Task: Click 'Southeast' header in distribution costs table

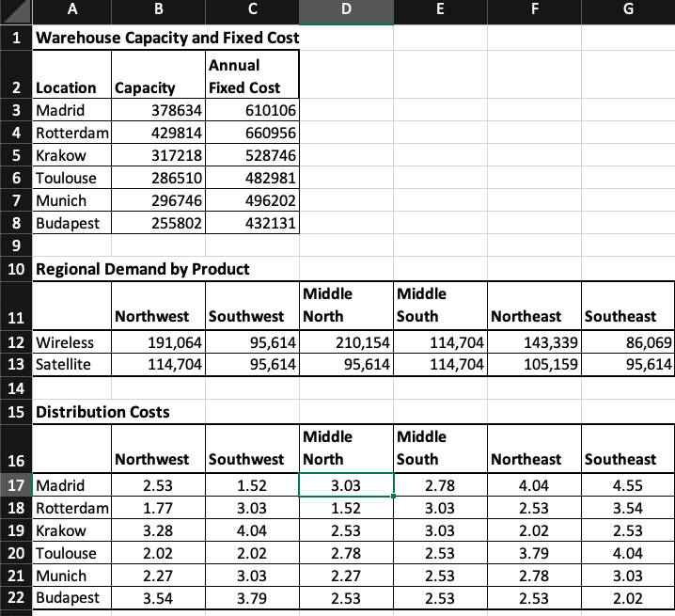Action: click(x=628, y=449)
